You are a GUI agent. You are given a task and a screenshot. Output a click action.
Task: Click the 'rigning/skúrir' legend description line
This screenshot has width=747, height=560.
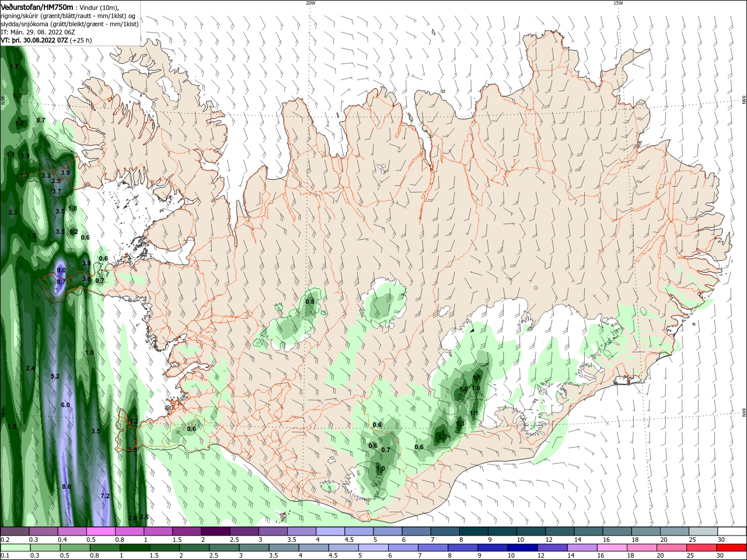tap(68, 16)
